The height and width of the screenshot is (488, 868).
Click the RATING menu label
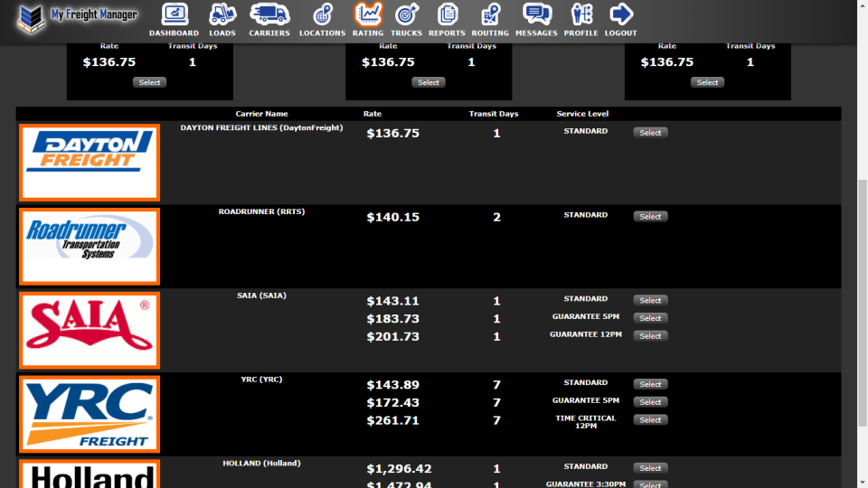point(368,33)
